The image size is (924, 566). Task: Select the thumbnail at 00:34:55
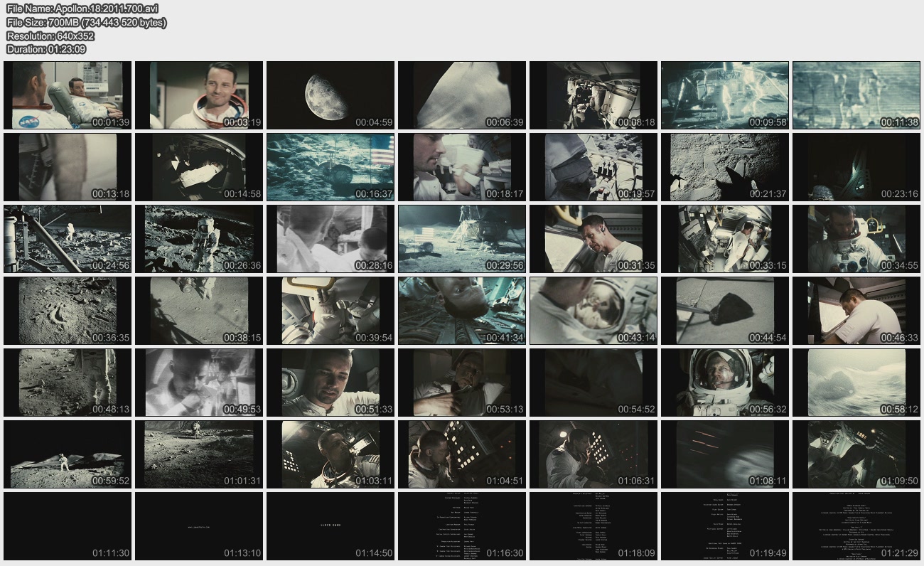pyautogui.click(x=856, y=239)
